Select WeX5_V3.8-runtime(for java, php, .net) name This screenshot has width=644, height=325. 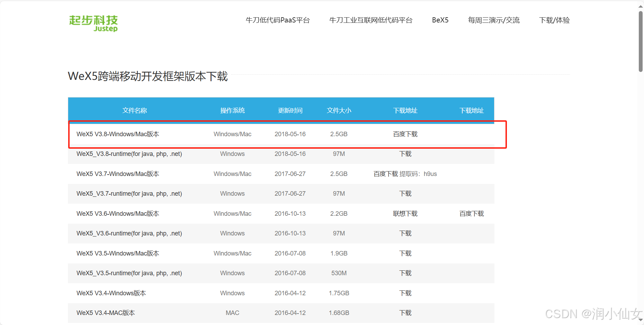(x=129, y=154)
